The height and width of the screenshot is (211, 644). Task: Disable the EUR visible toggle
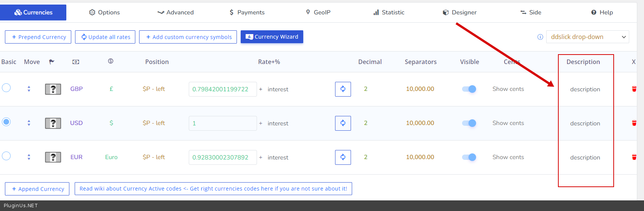tap(469, 157)
